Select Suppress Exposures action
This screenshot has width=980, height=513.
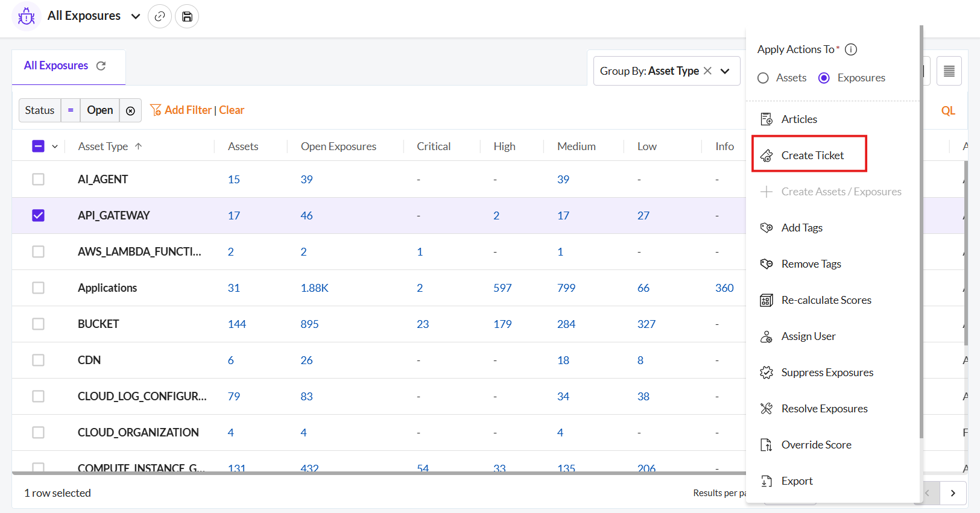tap(827, 373)
